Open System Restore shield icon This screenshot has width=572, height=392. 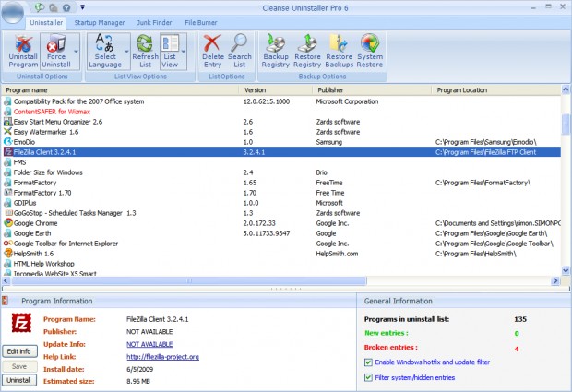370,43
